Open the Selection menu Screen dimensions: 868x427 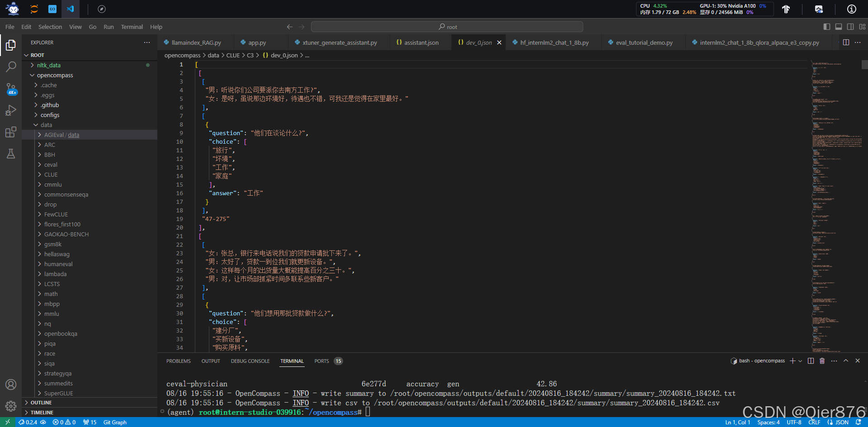point(50,27)
